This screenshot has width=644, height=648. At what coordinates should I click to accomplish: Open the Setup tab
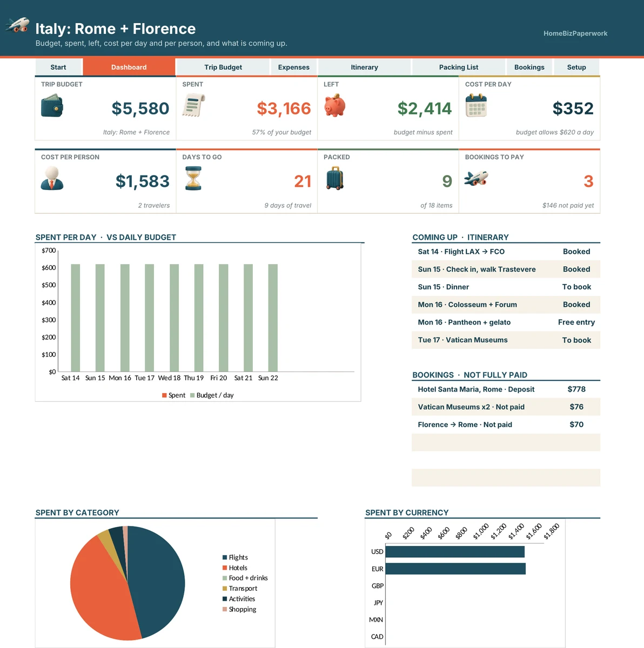[x=576, y=67]
